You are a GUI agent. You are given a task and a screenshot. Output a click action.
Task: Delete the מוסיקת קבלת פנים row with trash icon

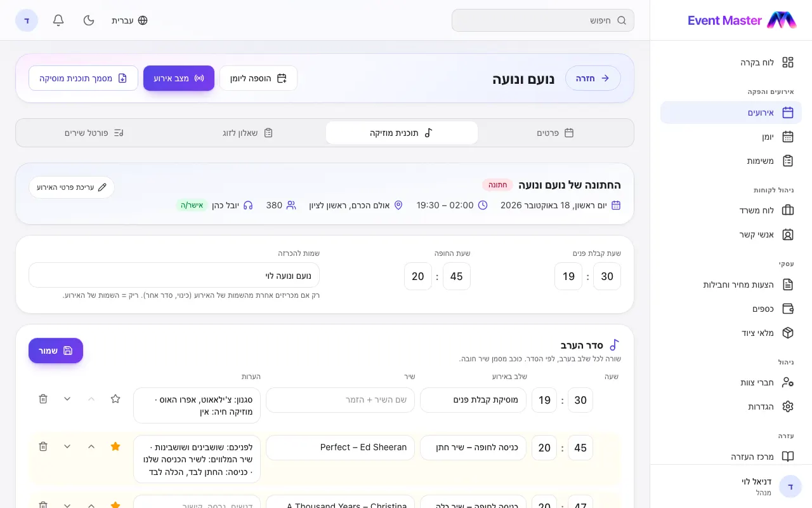(x=43, y=399)
